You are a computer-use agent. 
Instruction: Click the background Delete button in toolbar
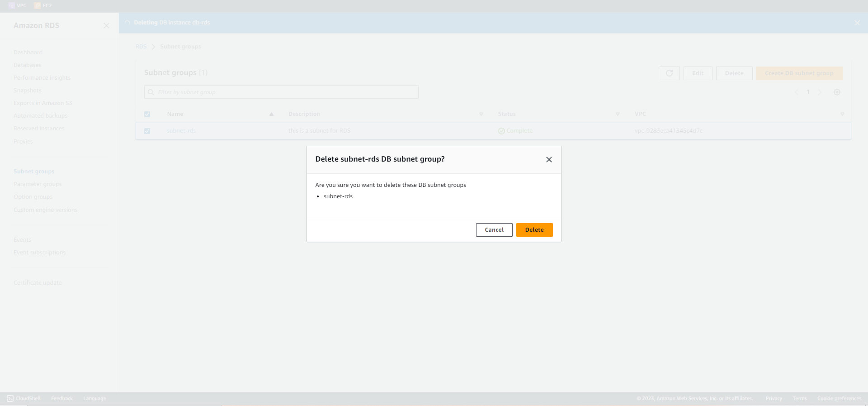734,73
